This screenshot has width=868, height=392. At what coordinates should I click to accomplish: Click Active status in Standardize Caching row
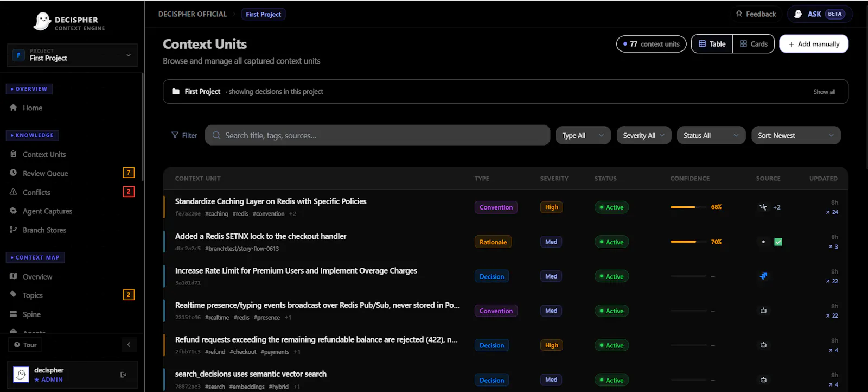tap(611, 207)
